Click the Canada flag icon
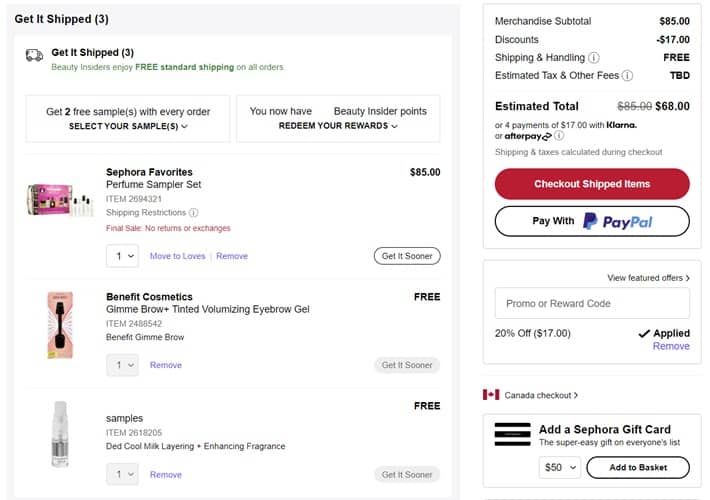 click(491, 395)
